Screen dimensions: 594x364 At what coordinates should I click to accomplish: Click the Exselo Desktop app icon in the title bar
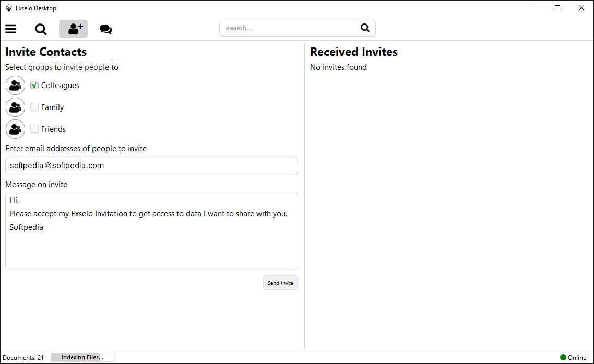(9, 8)
